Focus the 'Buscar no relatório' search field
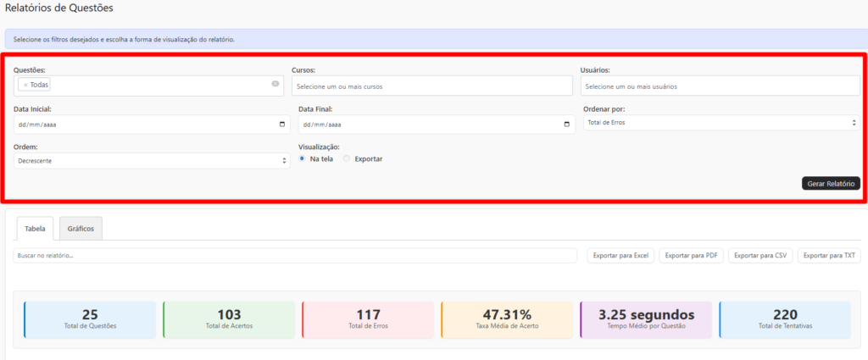Viewport: 868px width, 360px height. click(x=295, y=255)
